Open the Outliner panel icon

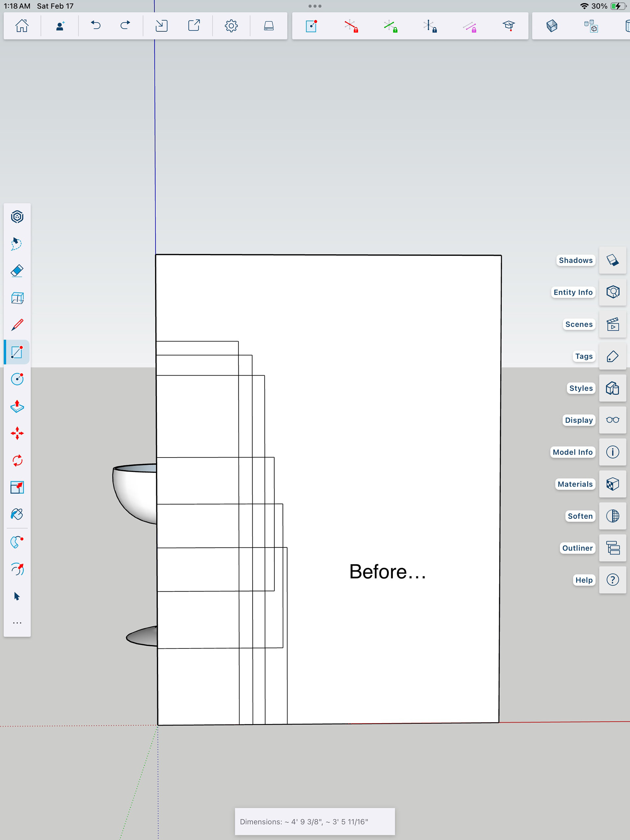coord(613,548)
